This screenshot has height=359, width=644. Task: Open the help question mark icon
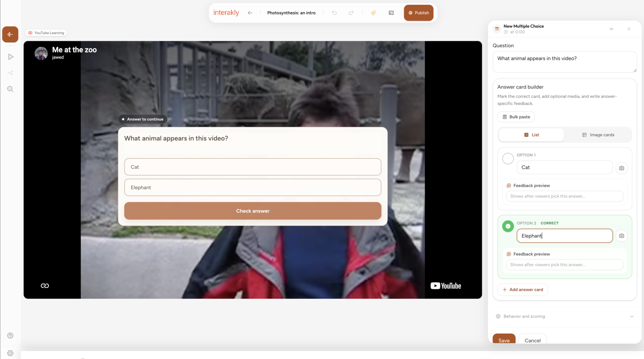click(x=10, y=336)
